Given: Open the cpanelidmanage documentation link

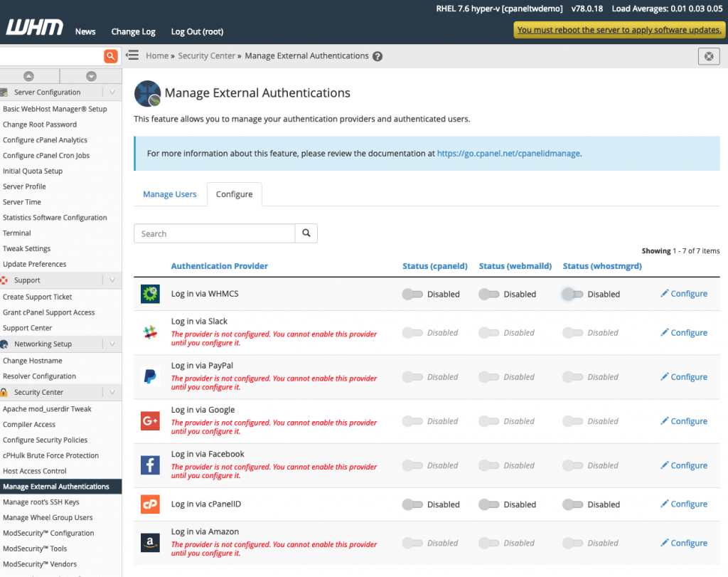Looking at the screenshot, I should point(508,153).
